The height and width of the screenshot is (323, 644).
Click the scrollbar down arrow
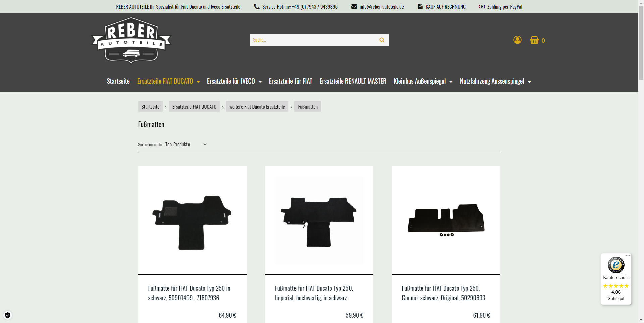pyautogui.click(x=641, y=320)
